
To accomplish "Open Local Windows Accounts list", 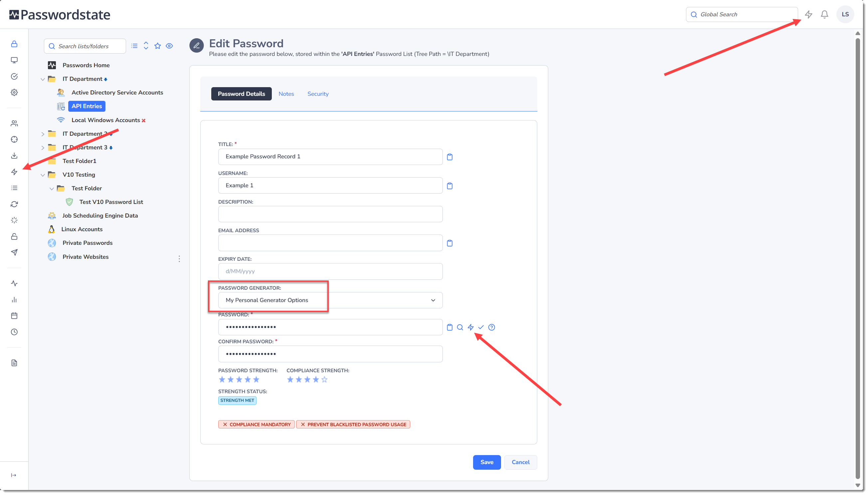I will click(106, 120).
